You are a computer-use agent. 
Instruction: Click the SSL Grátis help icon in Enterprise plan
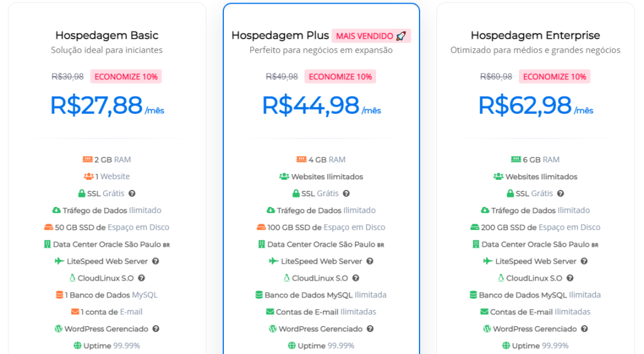click(x=560, y=194)
